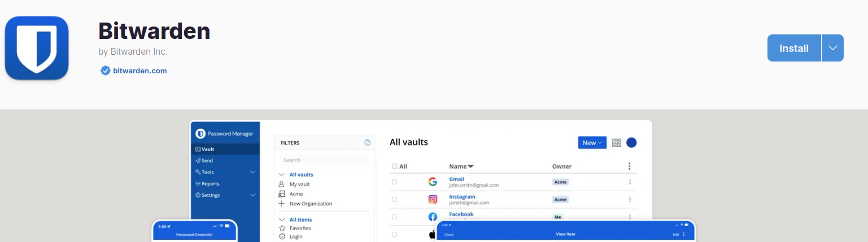Image resolution: width=868 pixels, height=242 pixels.
Task: Click the plus icon for New Organization
Action: (x=281, y=204)
